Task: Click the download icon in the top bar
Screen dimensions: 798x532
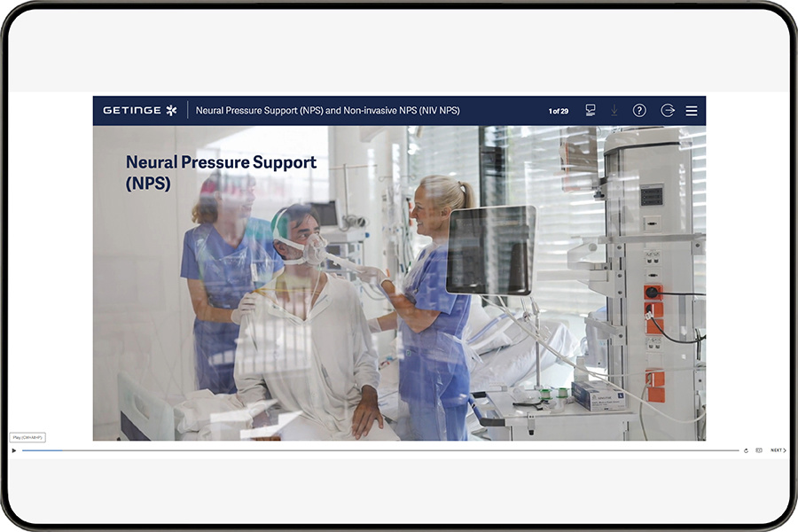Action: point(614,110)
